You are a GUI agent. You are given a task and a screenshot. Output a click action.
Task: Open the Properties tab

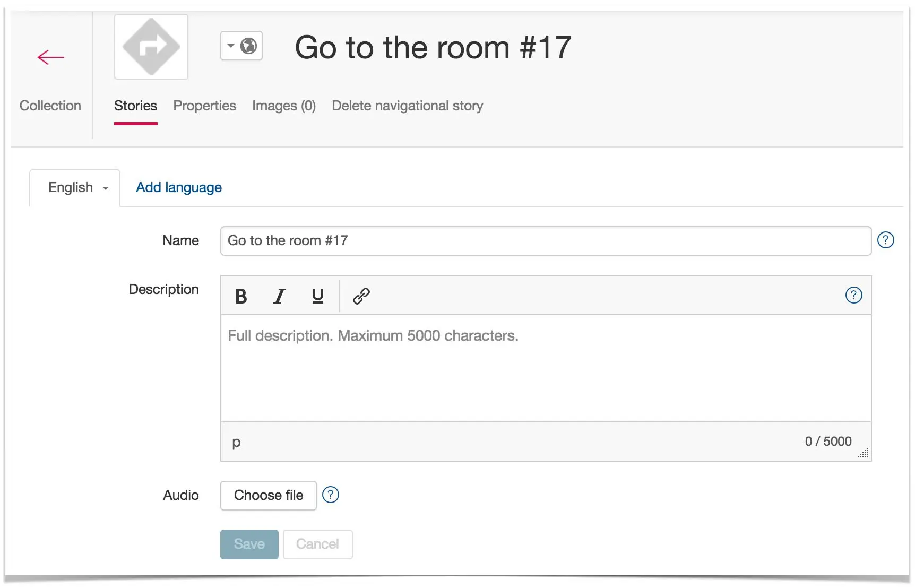[x=204, y=106]
